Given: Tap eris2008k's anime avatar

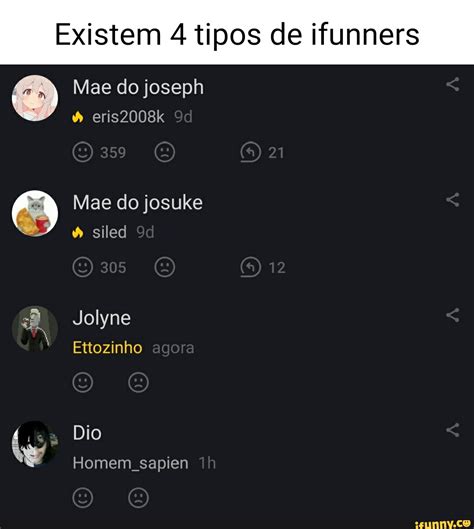Looking at the screenshot, I should (x=35, y=98).
